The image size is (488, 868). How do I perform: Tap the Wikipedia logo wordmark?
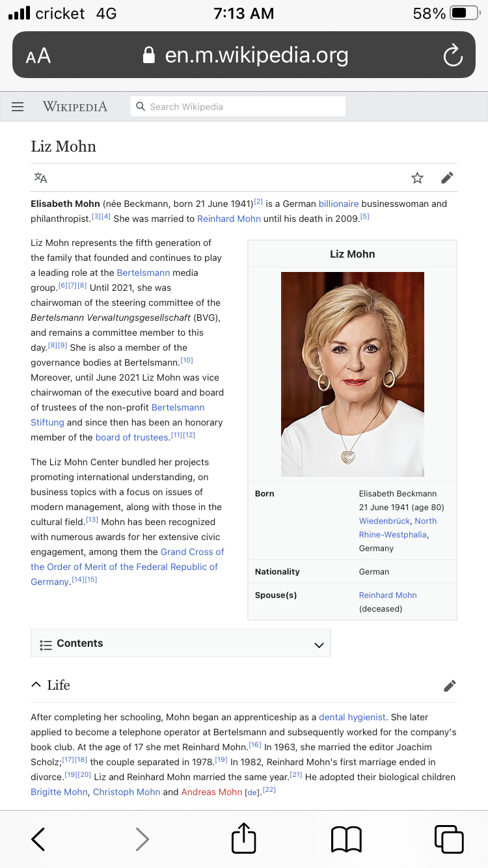click(x=75, y=107)
